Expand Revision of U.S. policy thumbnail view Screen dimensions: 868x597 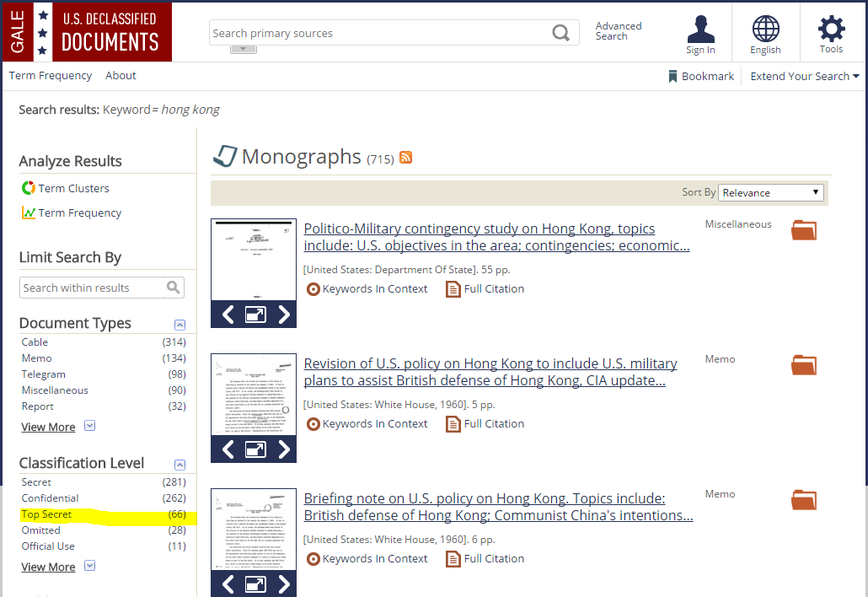[x=255, y=449]
